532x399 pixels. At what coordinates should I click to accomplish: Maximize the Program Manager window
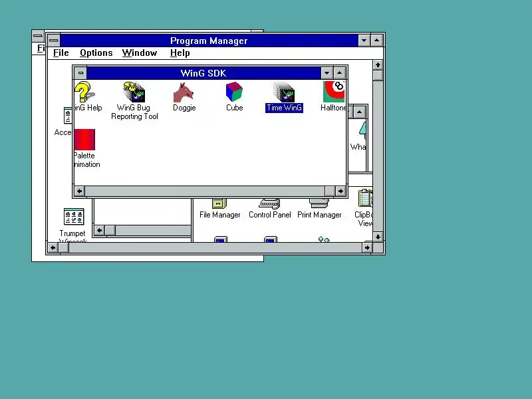point(377,41)
